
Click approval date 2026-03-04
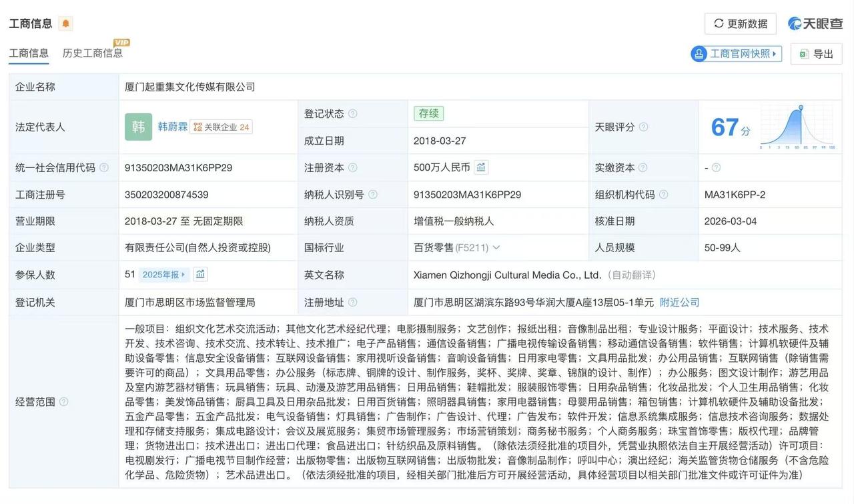731,221
